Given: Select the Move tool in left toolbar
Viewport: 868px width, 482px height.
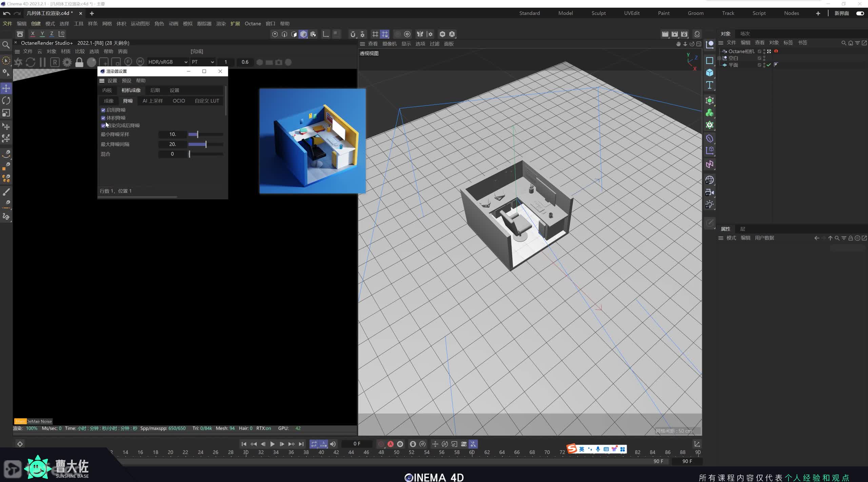Looking at the screenshot, I should click(6, 88).
